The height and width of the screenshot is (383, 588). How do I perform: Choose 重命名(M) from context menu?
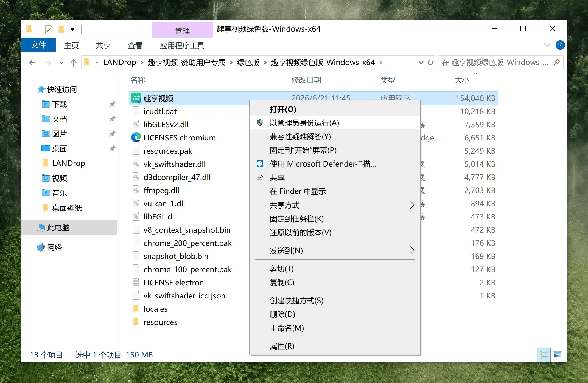[335, 328]
